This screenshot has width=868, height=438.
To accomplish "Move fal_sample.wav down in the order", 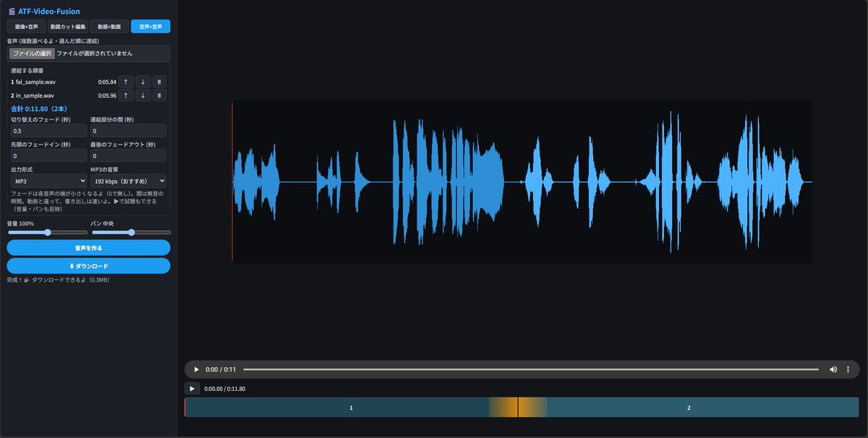I will click(143, 82).
